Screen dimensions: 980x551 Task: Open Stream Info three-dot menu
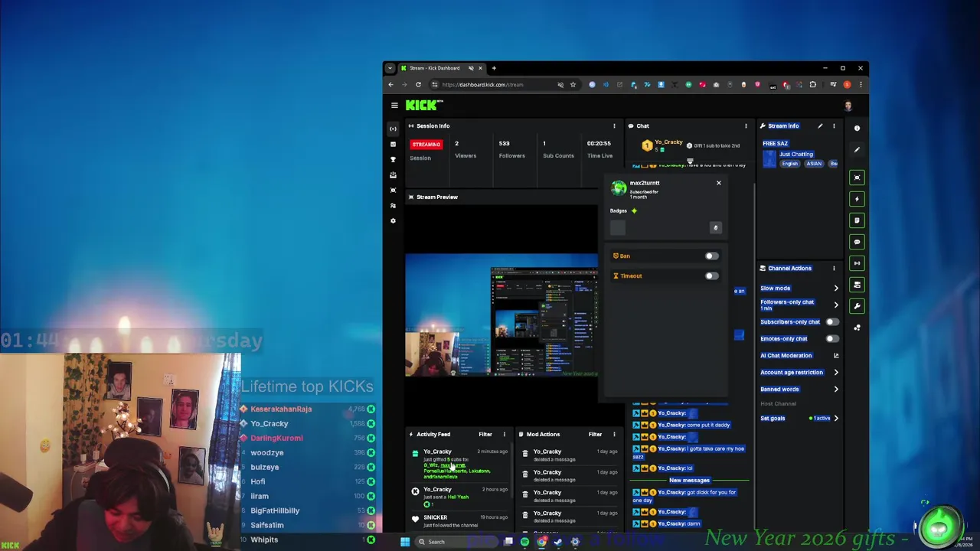click(x=834, y=126)
